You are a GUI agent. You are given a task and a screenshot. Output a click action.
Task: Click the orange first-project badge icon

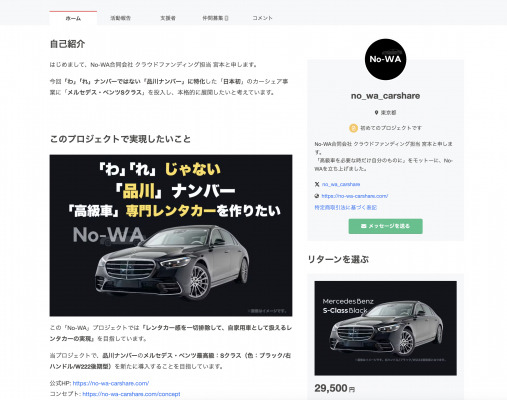click(353, 128)
